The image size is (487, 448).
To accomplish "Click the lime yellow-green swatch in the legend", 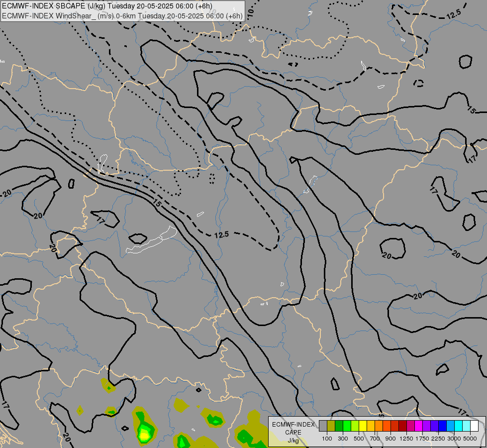I will [355, 426].
